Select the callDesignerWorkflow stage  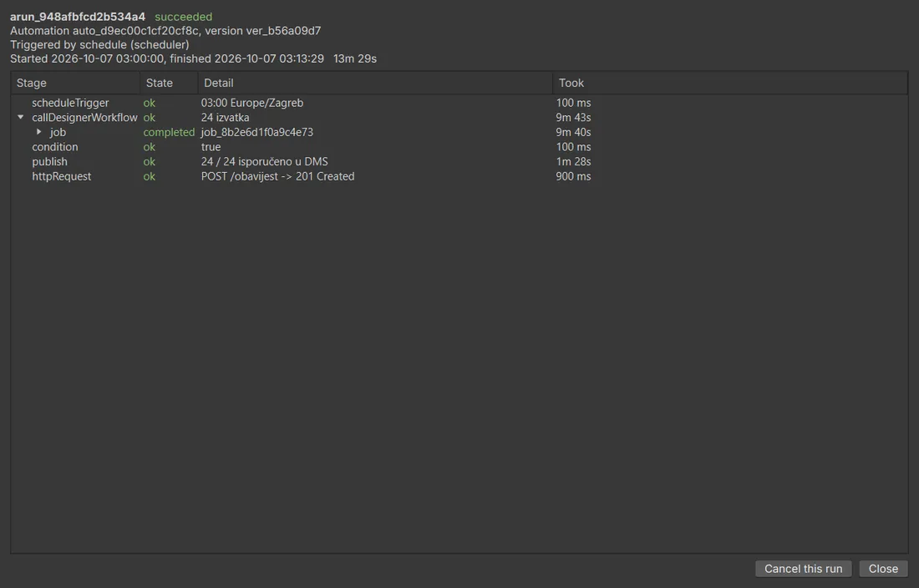(459, 117)
